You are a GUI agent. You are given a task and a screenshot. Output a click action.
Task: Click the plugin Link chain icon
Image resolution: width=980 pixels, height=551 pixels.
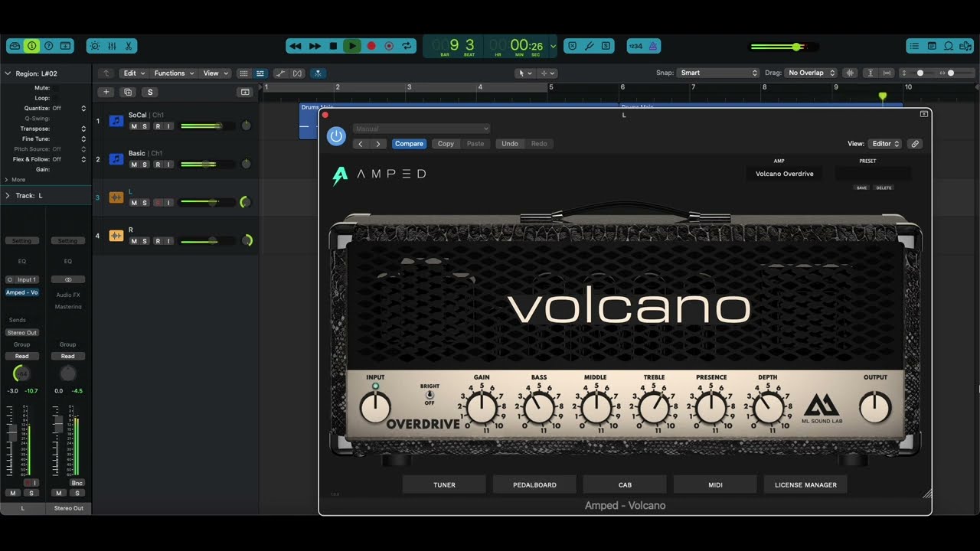point(914,144)
